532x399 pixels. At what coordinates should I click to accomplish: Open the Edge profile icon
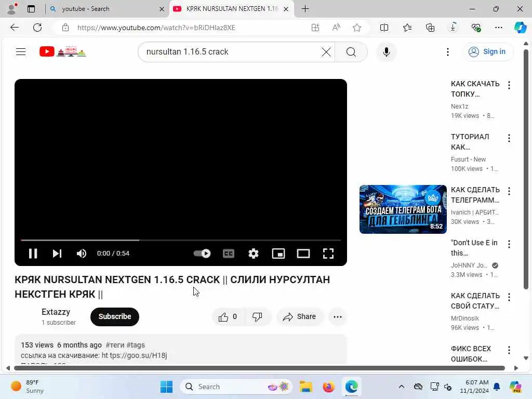12,9
